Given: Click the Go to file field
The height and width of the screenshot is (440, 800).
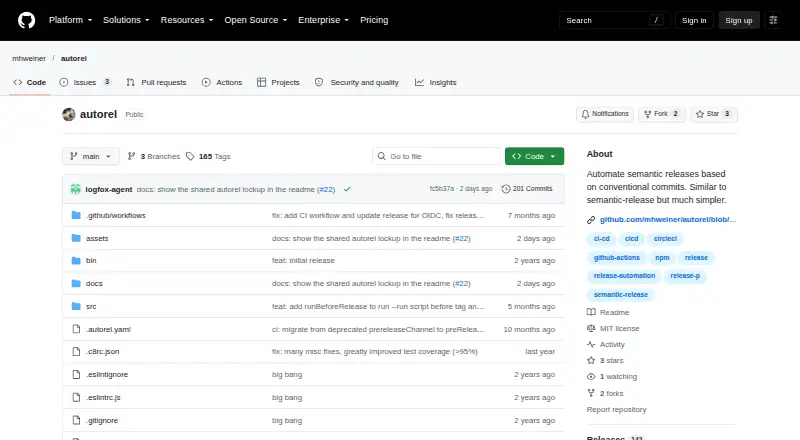Looking at the screenshot, I should pyautogui.click(x=437, y=156).
